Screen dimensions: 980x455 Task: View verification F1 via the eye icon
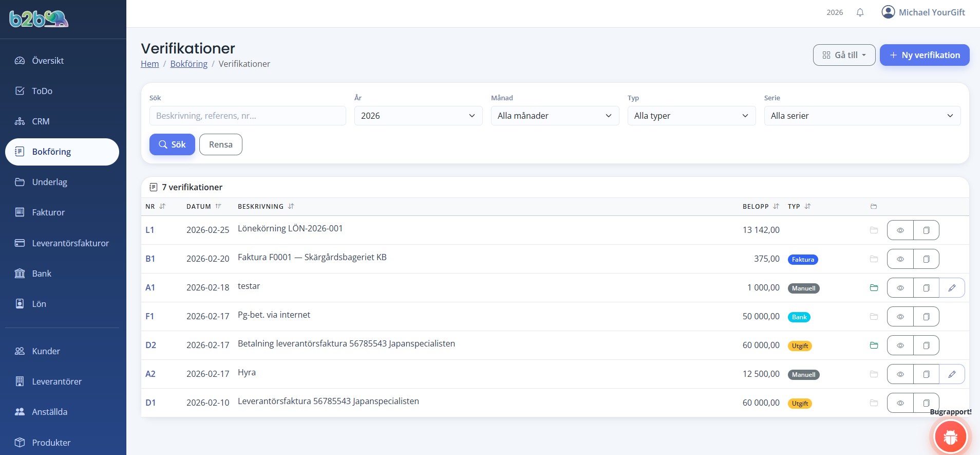pyautogui.click(x=900, y=317)
